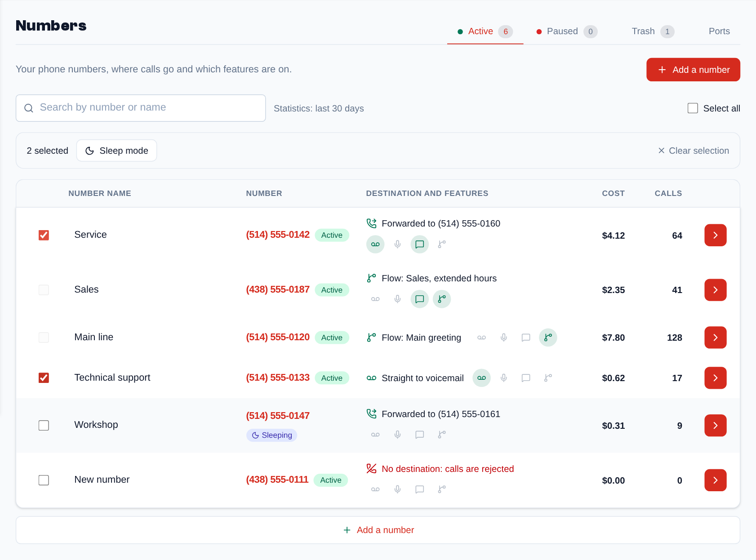Viewport: 756px width, 560px height.
Task: Open details arrow for New number
Action: [x=715, y=480]
